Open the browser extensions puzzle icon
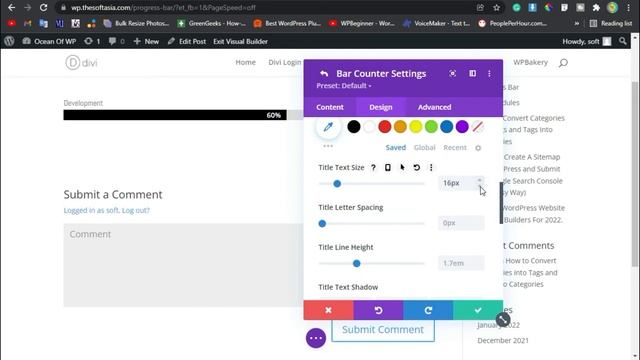 (x=596, y=7)
